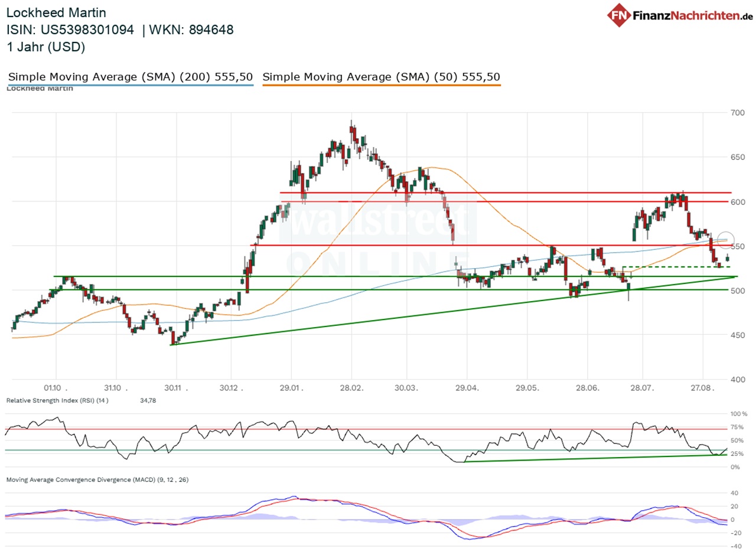Image resolution: width=756 pixels, height=555 pixels.
Task: Click the red FN logo square
Action: 620,15
